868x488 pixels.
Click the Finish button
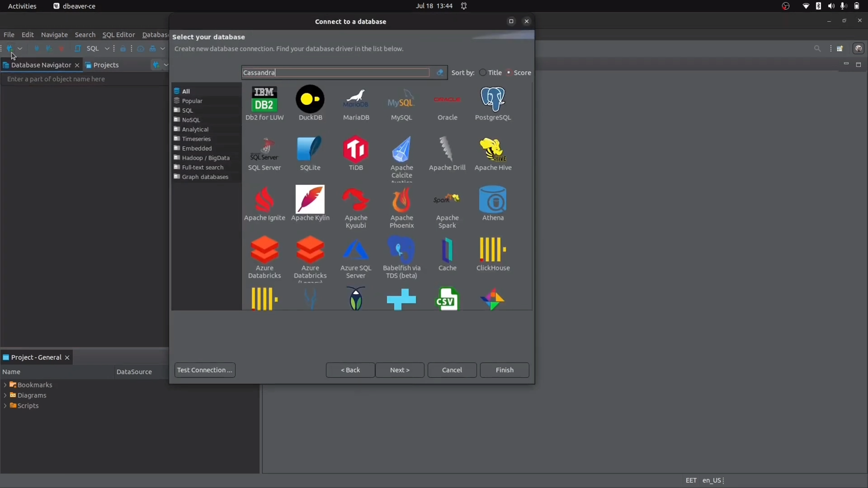pyautogui.click(x=505, y=370)
